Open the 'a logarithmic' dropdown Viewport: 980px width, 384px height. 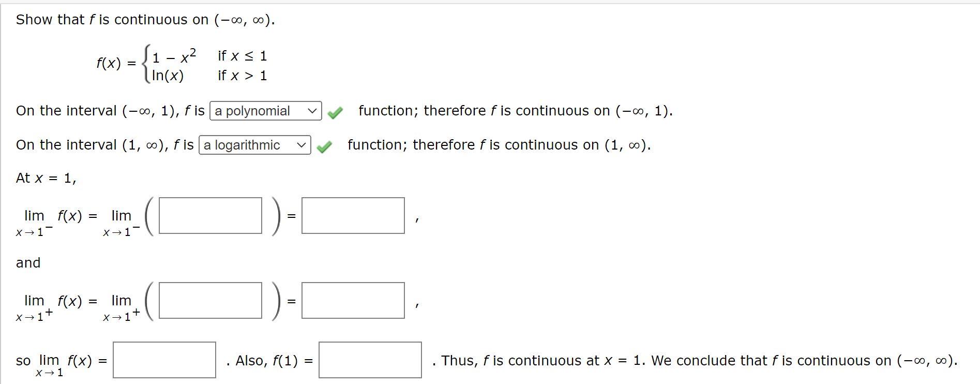[x=255, y=145]
